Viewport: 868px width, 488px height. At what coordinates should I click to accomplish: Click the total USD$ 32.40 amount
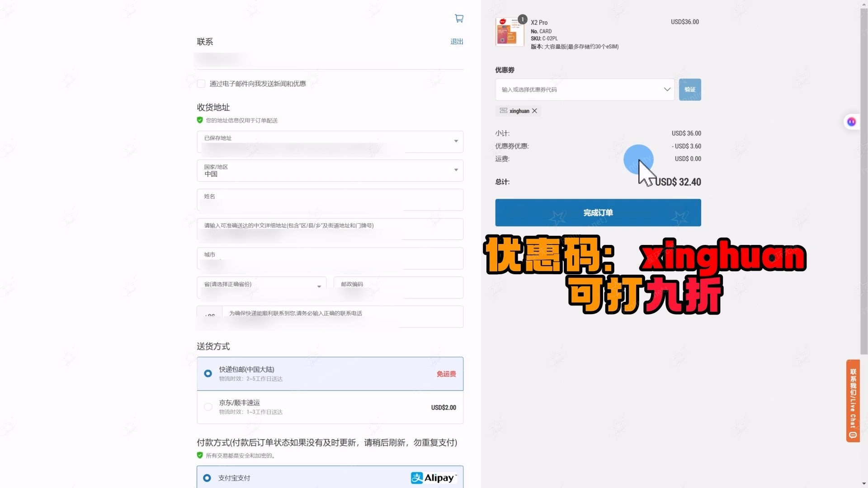pyautogui.click(x=678, y=182)
